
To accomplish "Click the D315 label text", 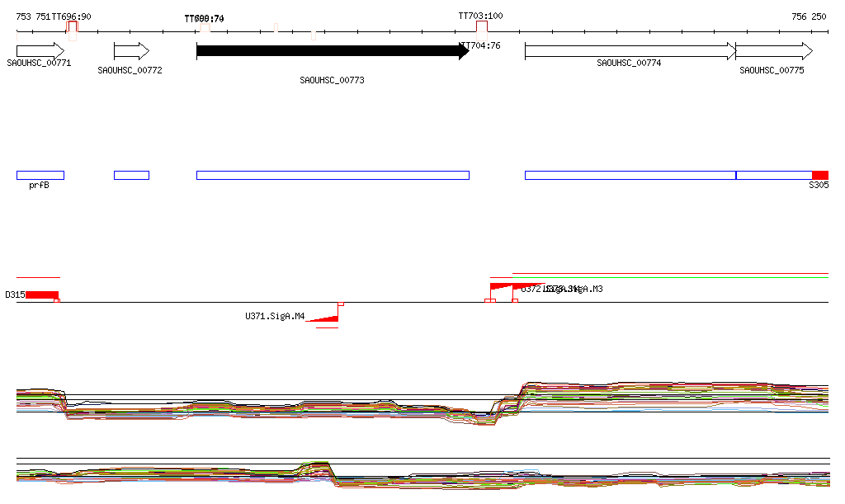I will pyautogui.click(x=15, y=295).
